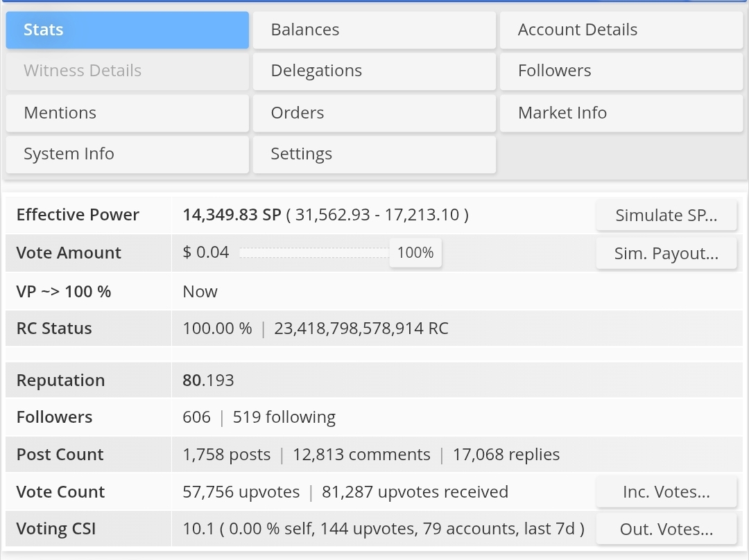749x560 pixels.
Task: Click the 519 following count
Action: click(x=284, y=417)
